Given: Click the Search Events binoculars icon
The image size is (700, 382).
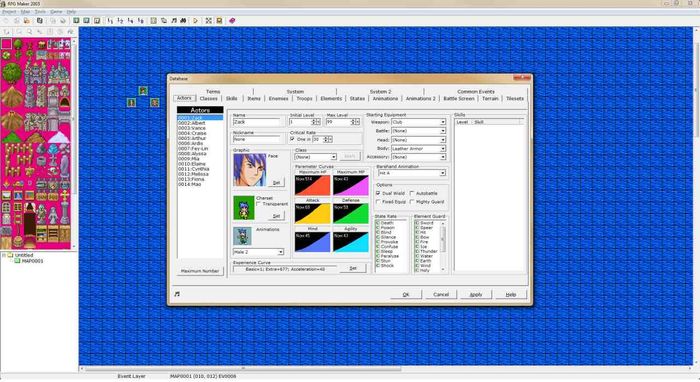Looking at the screenshot, I should pos(183,21).
